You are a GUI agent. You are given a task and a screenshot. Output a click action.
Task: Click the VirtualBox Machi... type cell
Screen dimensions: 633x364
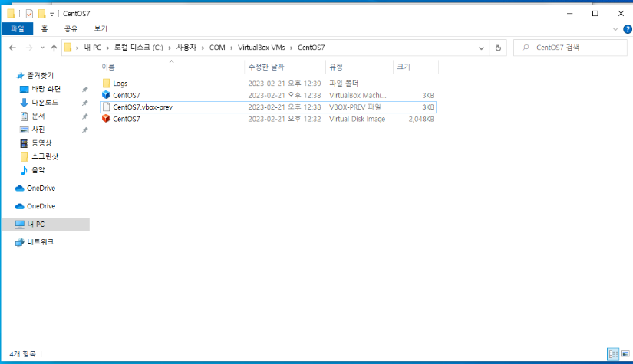358,96
